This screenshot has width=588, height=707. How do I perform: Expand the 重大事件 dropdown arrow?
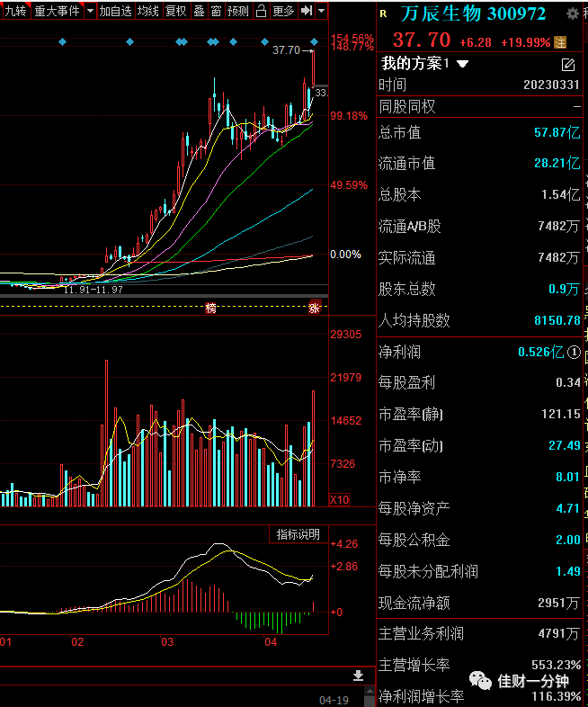coord(91,11)
